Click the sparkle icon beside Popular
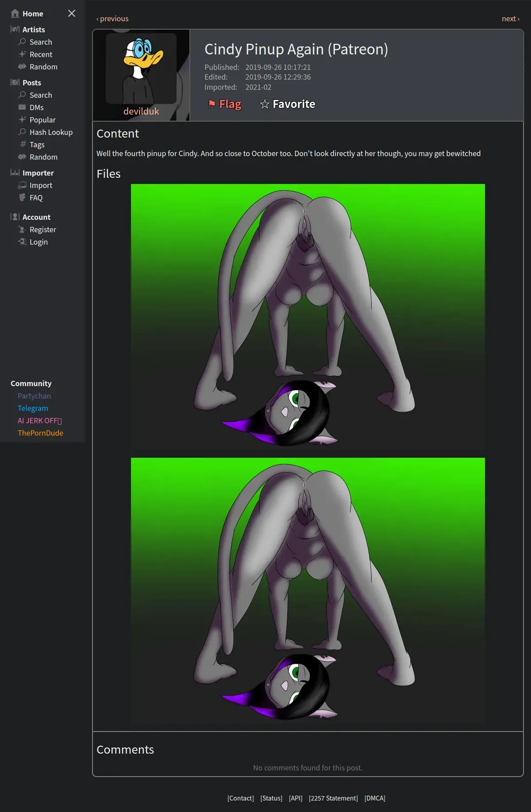 (x=22, y=119)
